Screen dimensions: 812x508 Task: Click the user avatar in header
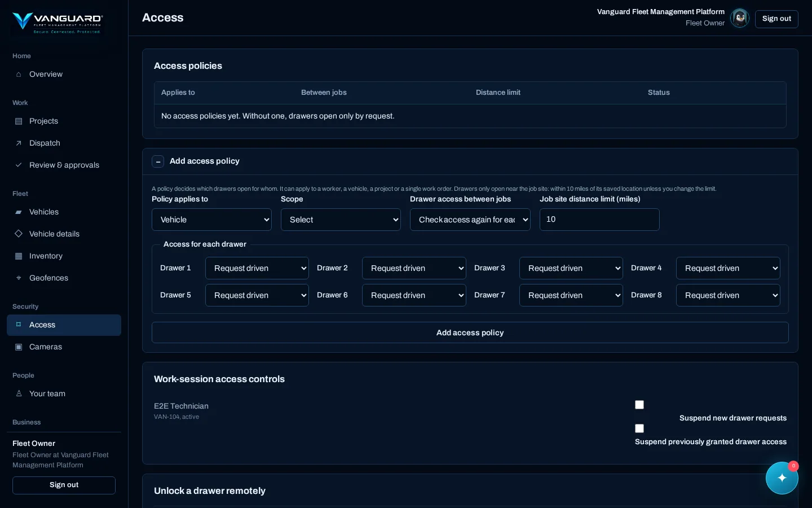click(x=740, y=18)
